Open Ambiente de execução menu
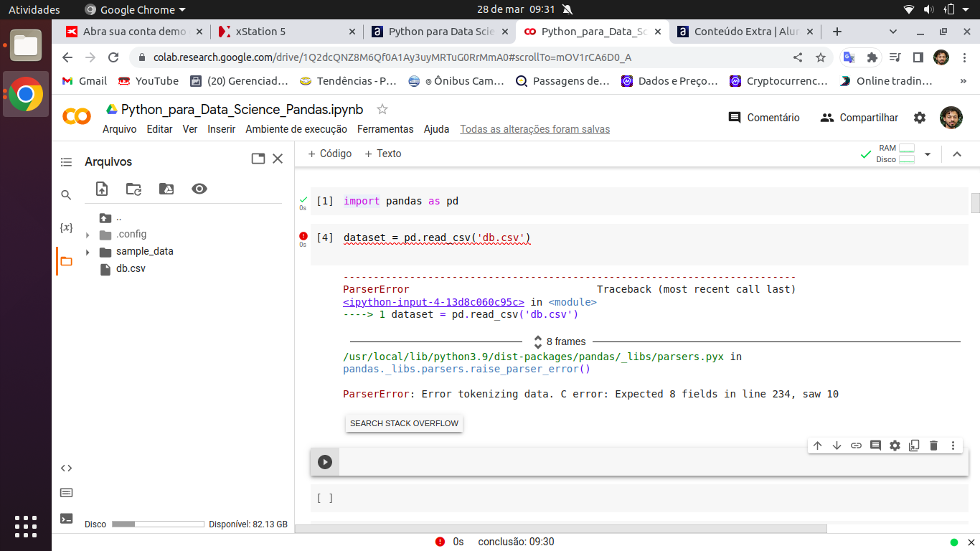Screen dimensions: 980x551 pyautogui.click(x=296, y=129)
